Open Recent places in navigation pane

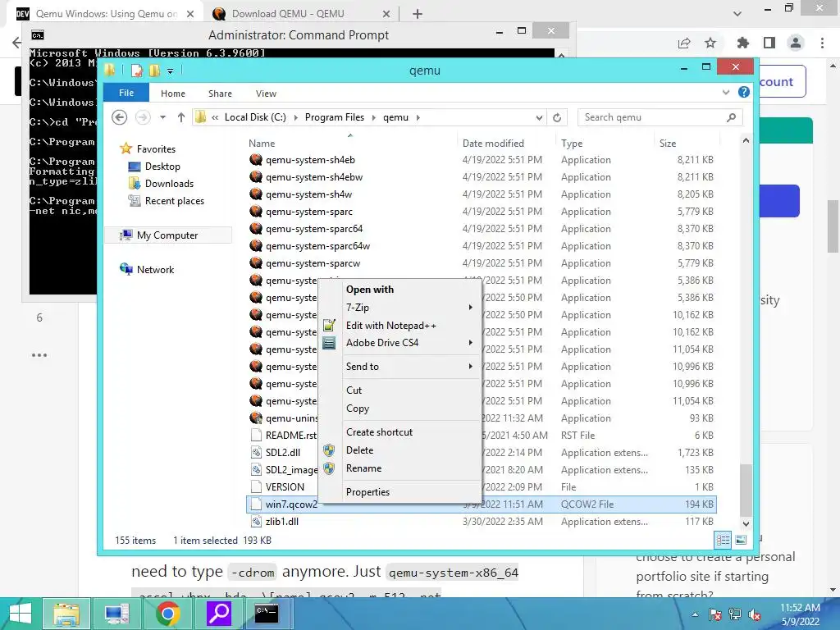point(175,201)
